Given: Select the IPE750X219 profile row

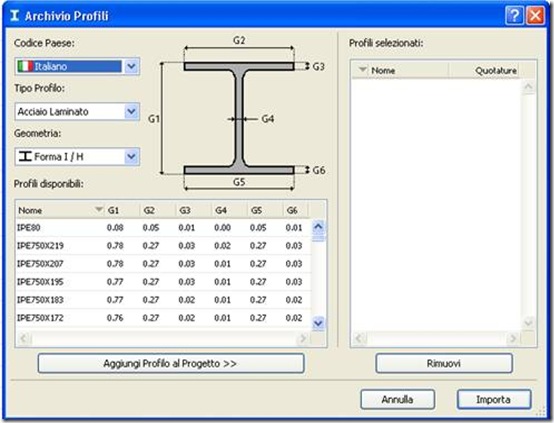Looking at the screenshot, I should (163, 246).
